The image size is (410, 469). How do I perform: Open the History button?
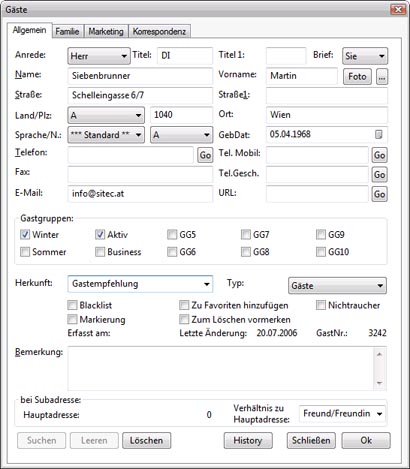coord(248,441)
